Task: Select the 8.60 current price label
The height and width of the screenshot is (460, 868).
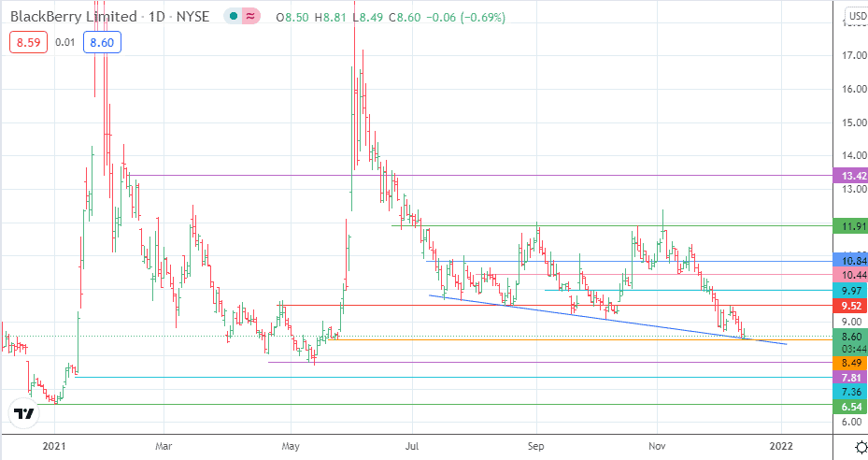Action: coord(850,337)
